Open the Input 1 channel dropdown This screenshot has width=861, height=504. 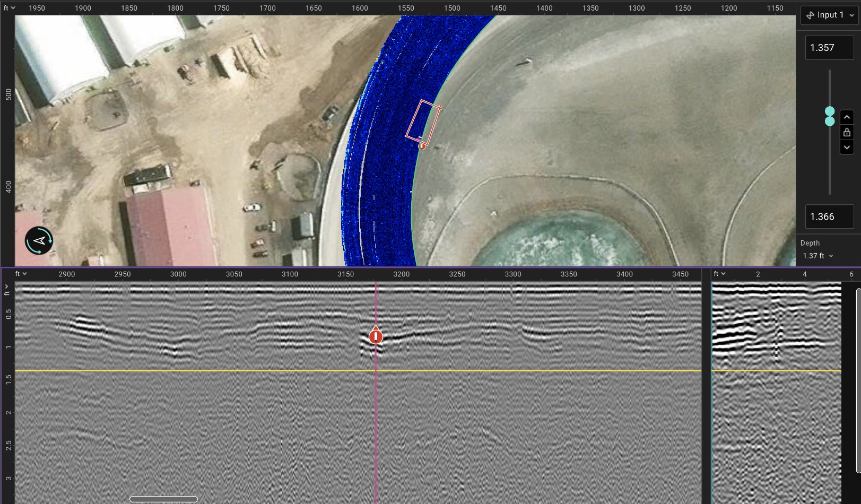click(x=830, y=15)
